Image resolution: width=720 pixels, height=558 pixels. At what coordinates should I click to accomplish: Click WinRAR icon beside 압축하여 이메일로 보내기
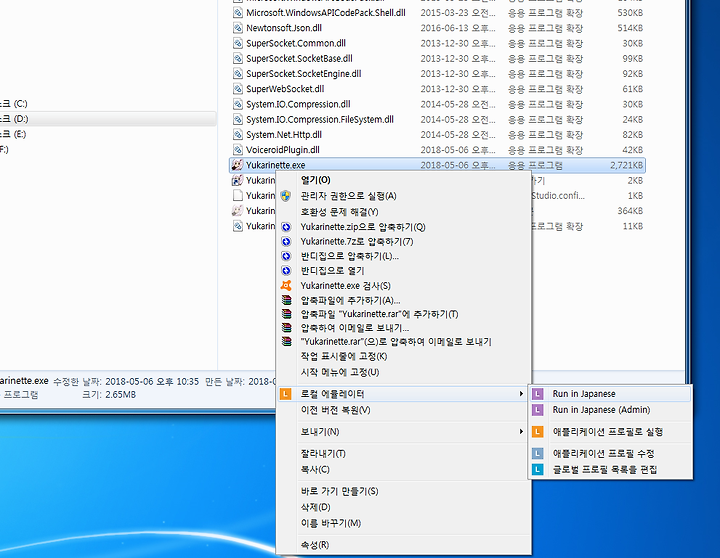pyautogui.click(x=287, y=328)
